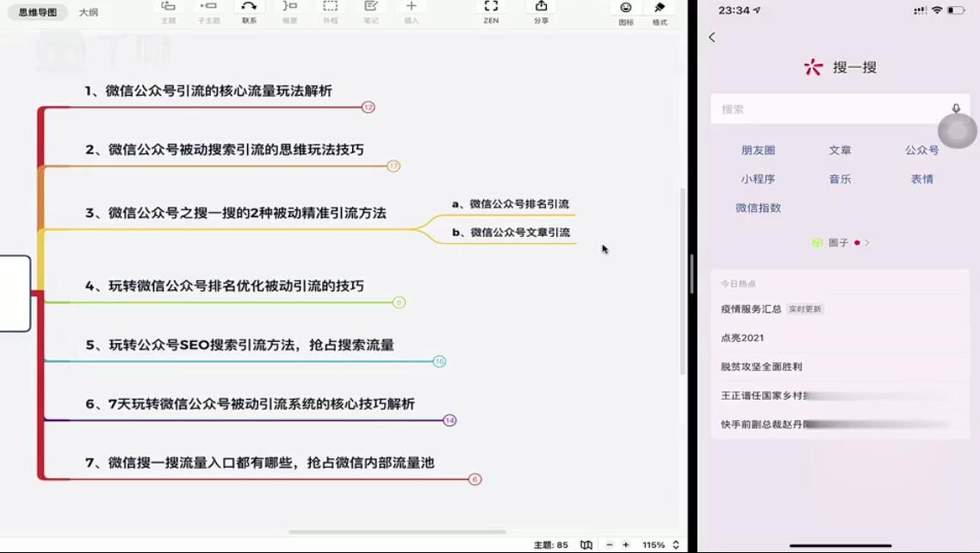
Task: Tap the battery indicator in phone panel
Action: (956, 10)
